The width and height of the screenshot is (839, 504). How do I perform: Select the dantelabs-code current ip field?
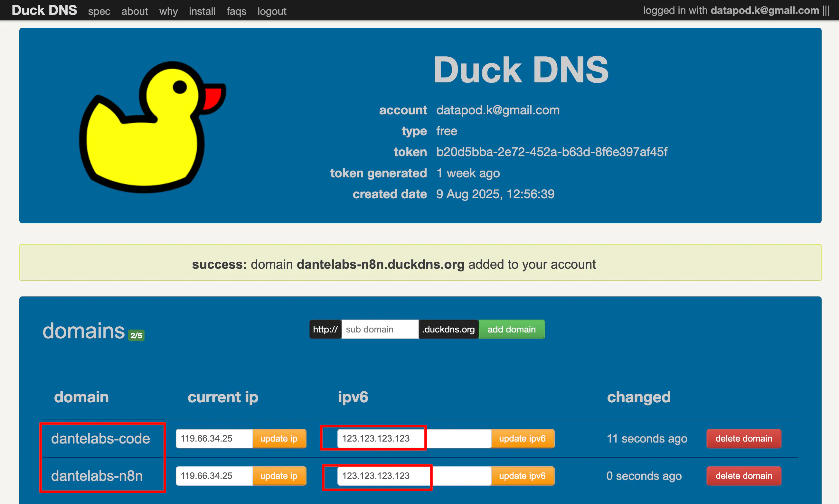[214, 438]
